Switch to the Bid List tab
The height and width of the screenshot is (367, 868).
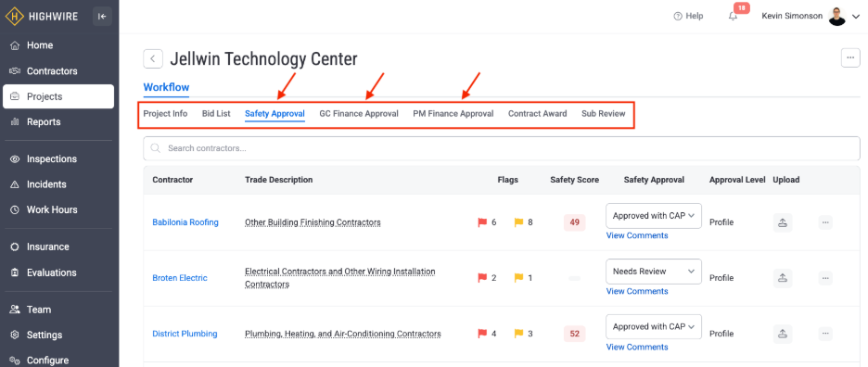point(216,113)
